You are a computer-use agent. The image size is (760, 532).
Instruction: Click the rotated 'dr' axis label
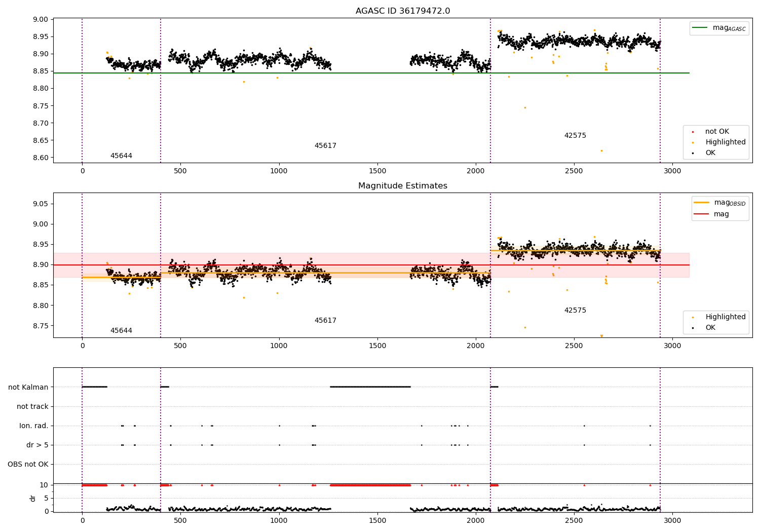click(32, 498)
